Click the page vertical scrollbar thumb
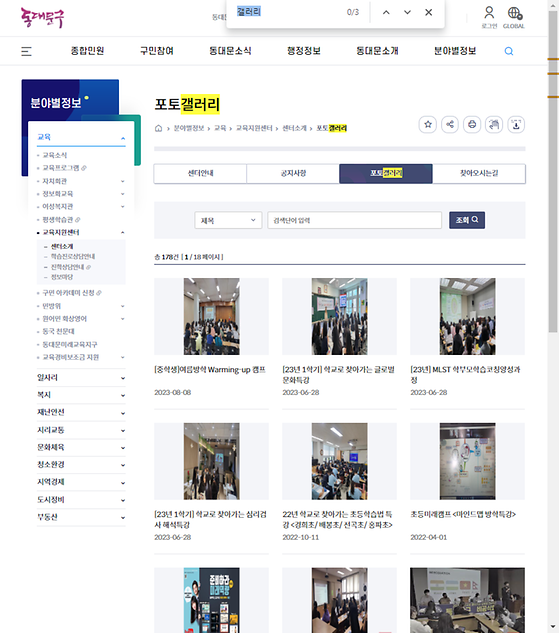 pos(553,172)
